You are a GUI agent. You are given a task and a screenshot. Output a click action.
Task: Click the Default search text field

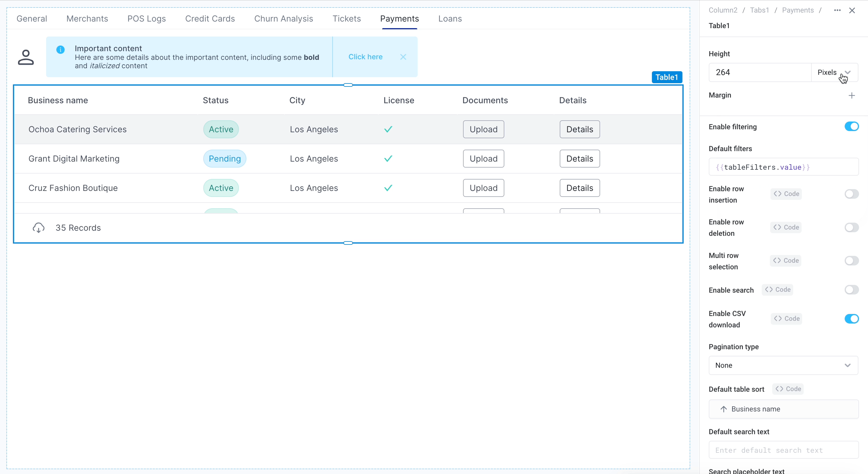pos(783,450)
